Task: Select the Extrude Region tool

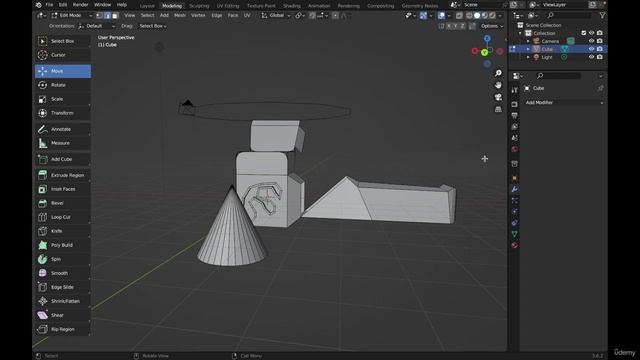Action: click(63, 175)
